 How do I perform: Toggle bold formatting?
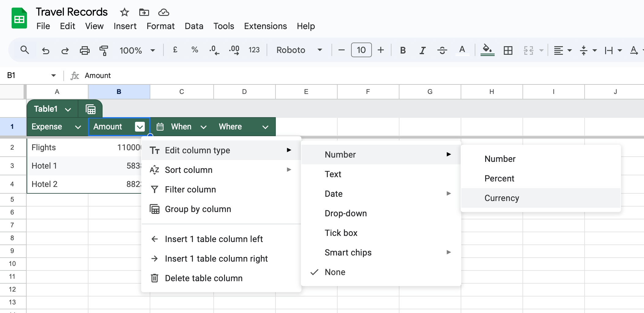(x=403, y=50)
